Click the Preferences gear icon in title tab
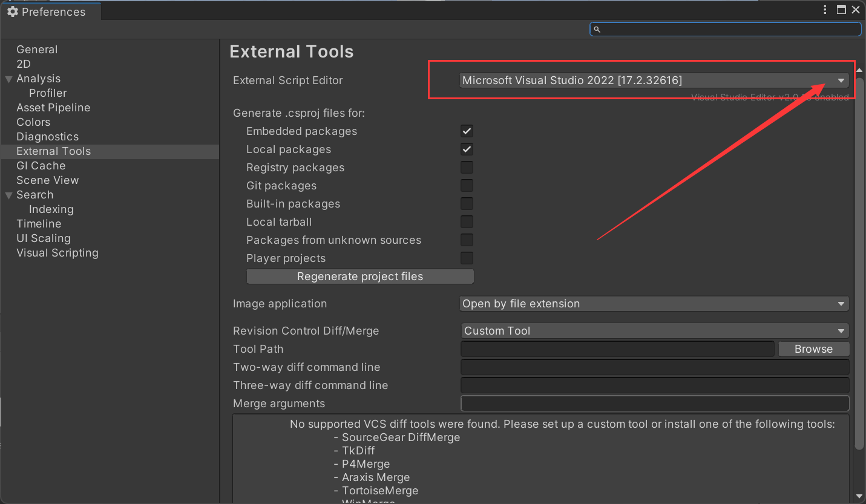The image size is (866, 504). coord(13,11)
